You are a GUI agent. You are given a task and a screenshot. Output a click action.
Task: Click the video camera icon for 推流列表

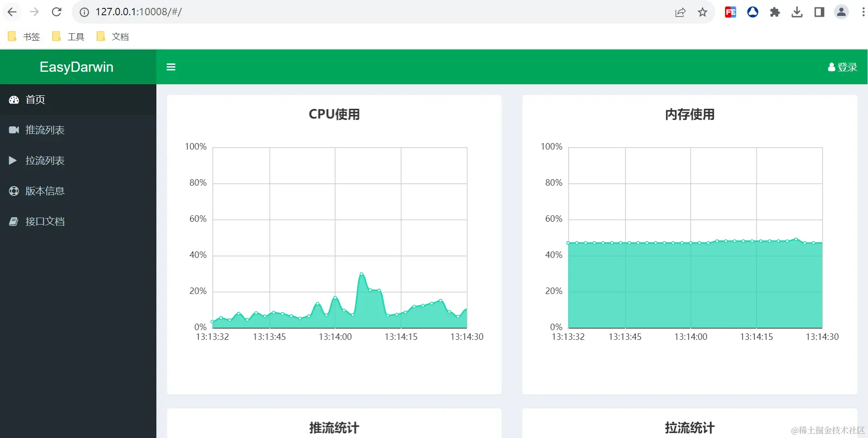pyautogui.click(x=14, y=130)
